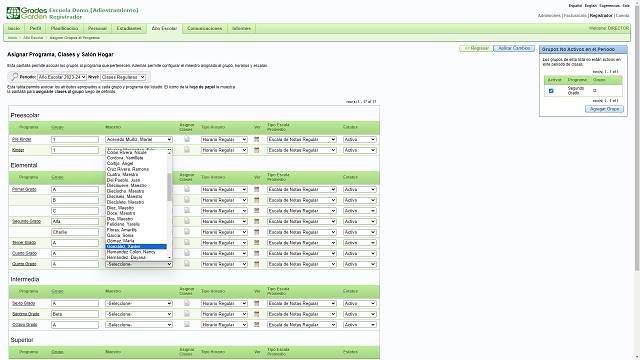View schedule calendar icon for group C row
The image size is (640, 360).
pos(257,211)
